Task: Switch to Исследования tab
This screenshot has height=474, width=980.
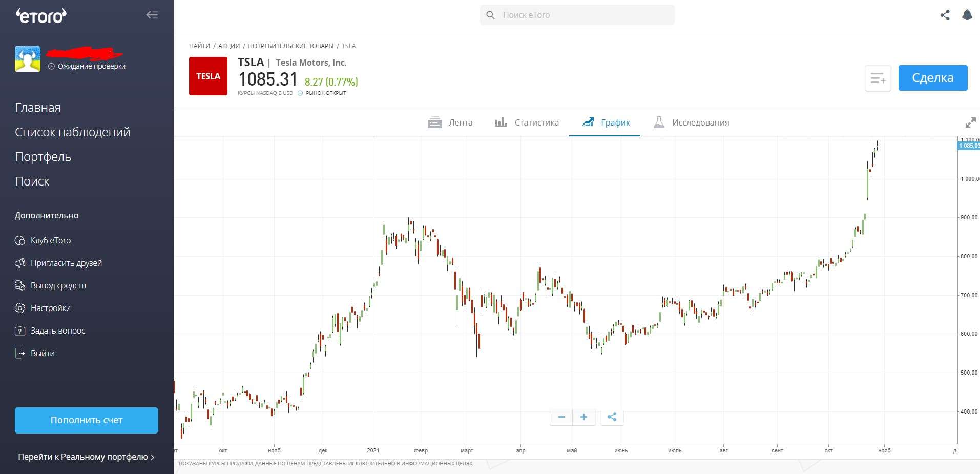Action: click(x=691, y=122)
